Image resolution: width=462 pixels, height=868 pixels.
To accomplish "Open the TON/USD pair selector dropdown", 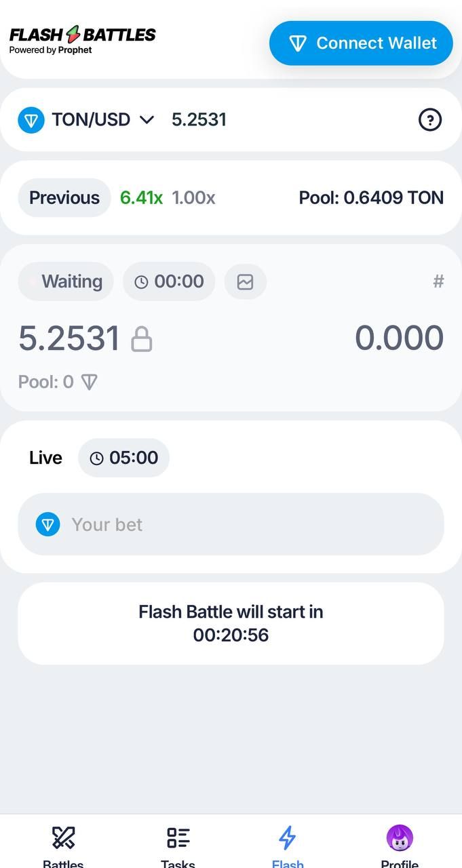I will tap(90, 119).
